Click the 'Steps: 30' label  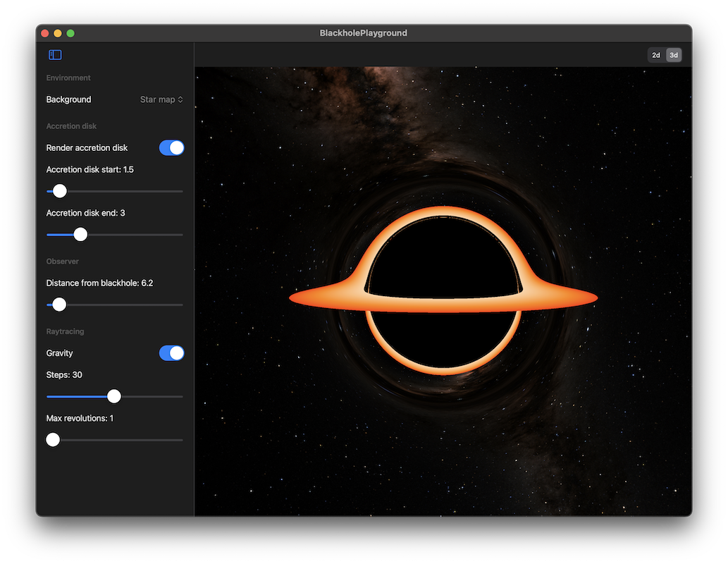click(x=64, y=375)
